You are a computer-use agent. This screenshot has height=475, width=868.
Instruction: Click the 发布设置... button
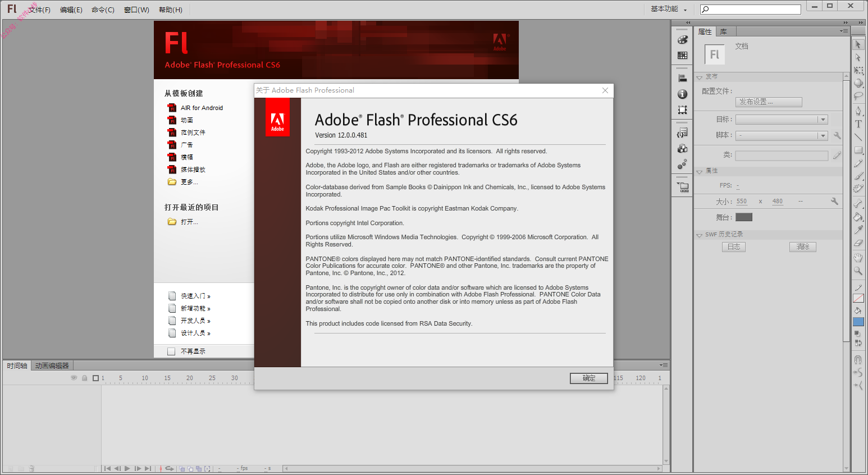(x=769, y=102)
